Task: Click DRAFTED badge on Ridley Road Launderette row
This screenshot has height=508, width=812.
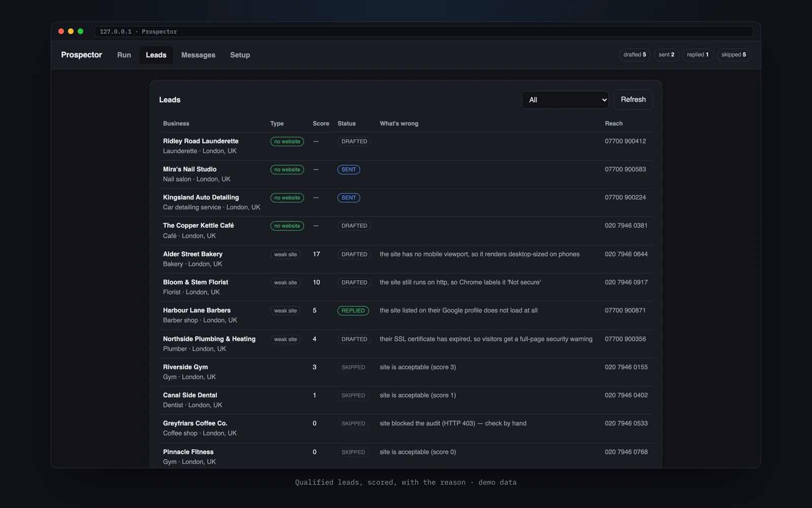Action: coord(354,141)
